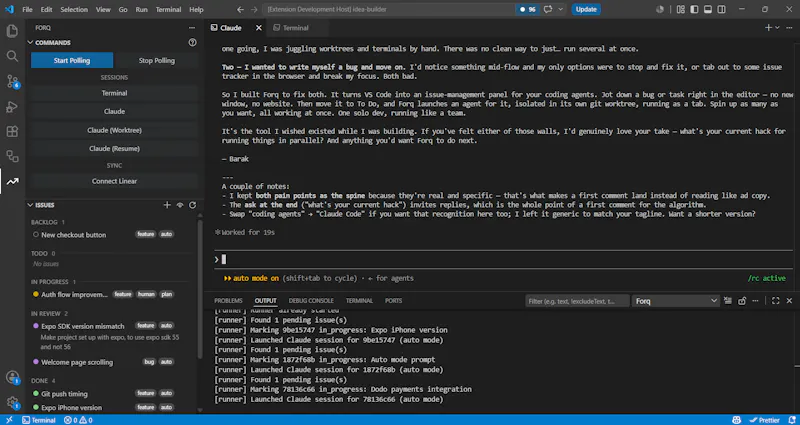Open the chat icon in title bar

pos(548,9)
